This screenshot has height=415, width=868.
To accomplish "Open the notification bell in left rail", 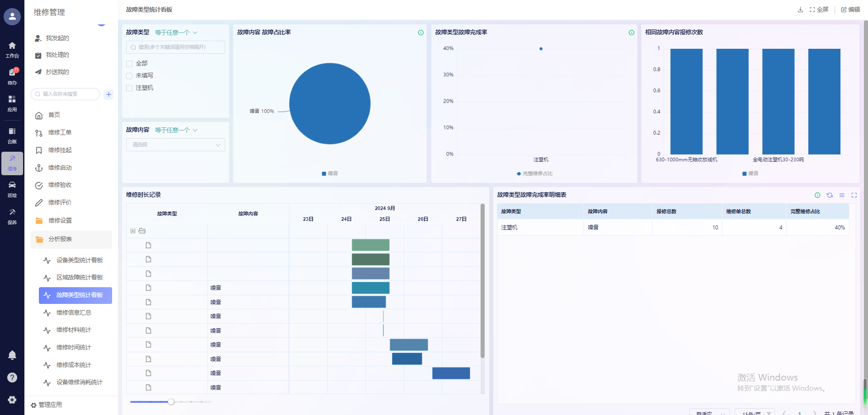I will (12, 355).
